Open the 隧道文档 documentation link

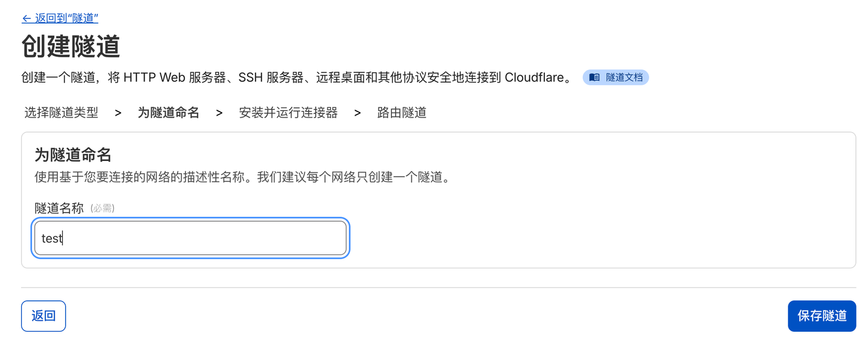[x=624, y=78]
